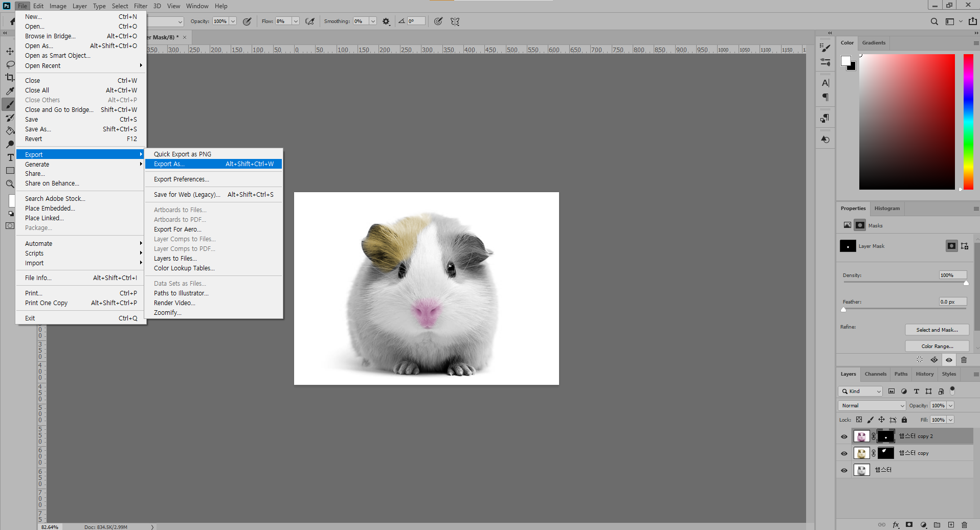
Task: Switch to the Channels tab
Action: coord(876,374)
